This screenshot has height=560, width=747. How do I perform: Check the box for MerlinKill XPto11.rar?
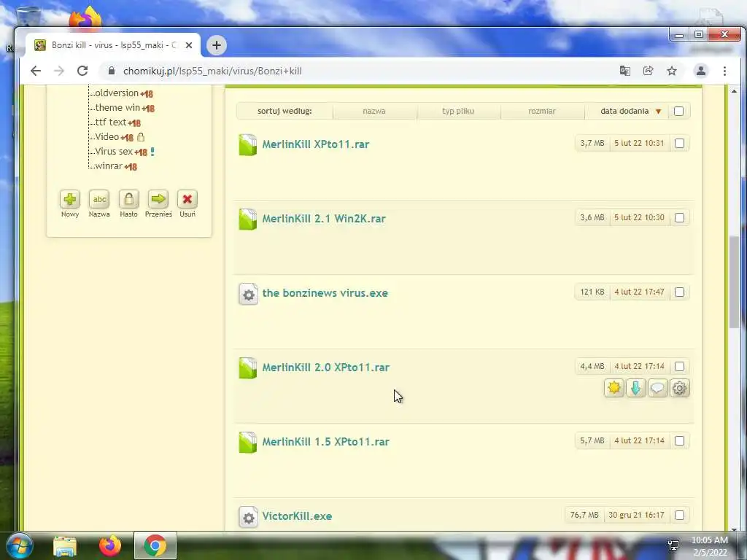pos(680,144)
